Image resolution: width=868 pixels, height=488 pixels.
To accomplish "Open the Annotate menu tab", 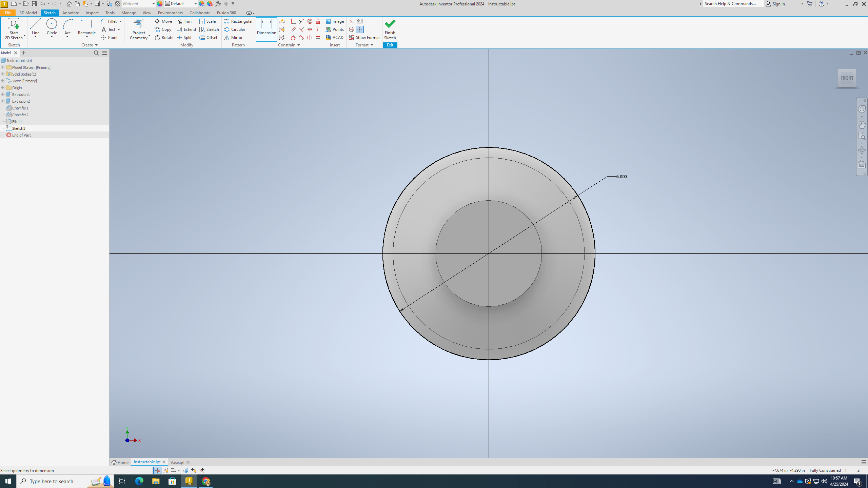I will (x=70, y=13).
